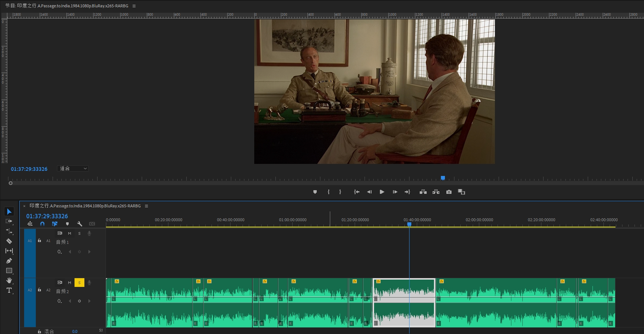Select the Razor tool in the toolbar

9,241
